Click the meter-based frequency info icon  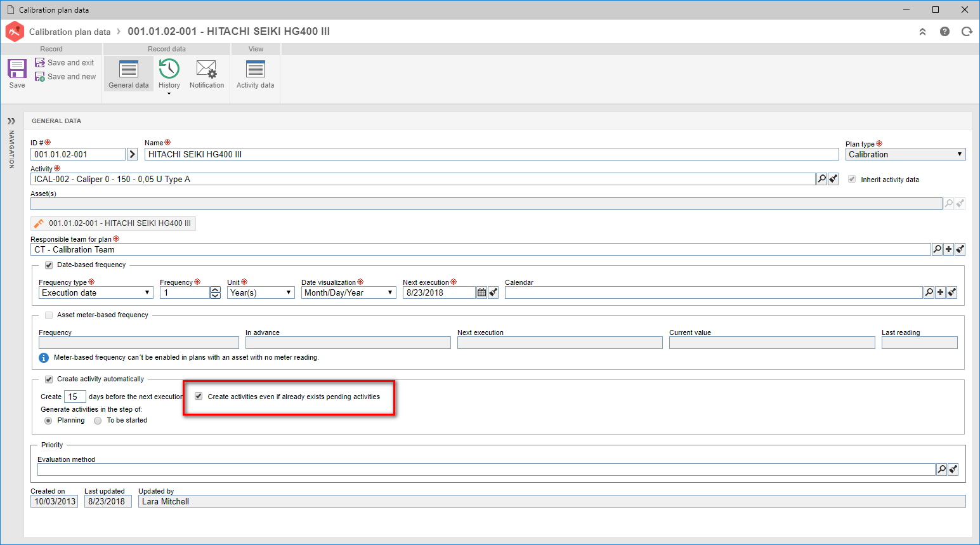coord(44,358)
